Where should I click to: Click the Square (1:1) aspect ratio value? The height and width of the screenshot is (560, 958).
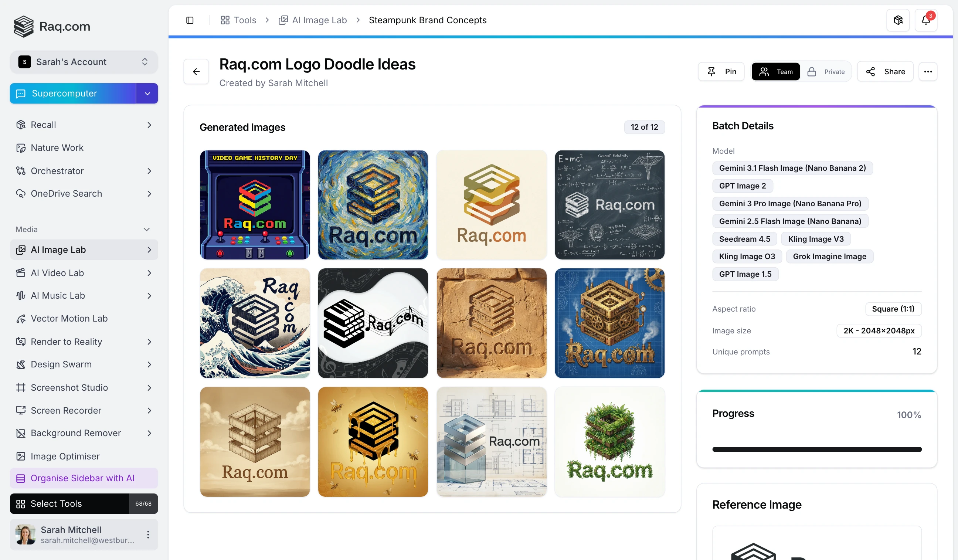[x=893, y=309]
